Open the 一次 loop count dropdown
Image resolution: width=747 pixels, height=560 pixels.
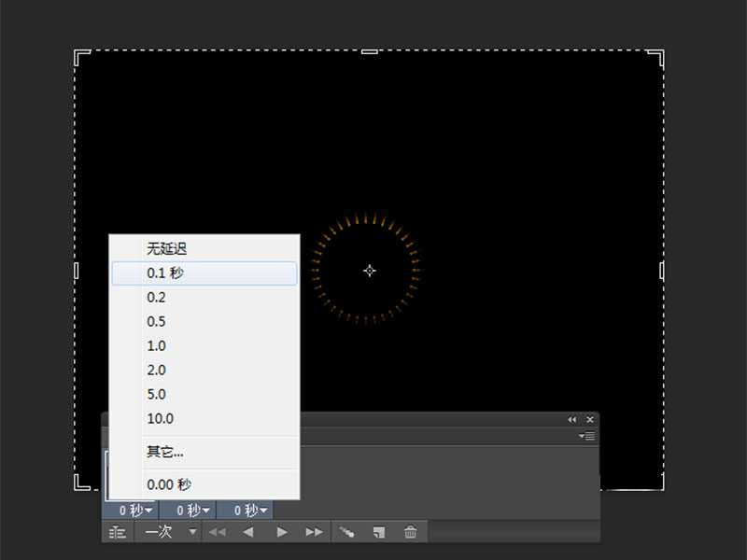pos(169,532)
